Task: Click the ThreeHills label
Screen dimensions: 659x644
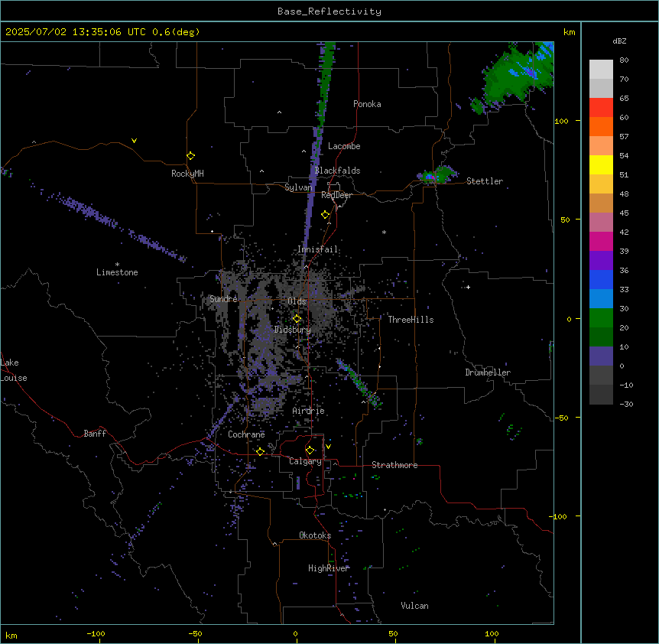Action: point(411,320)
